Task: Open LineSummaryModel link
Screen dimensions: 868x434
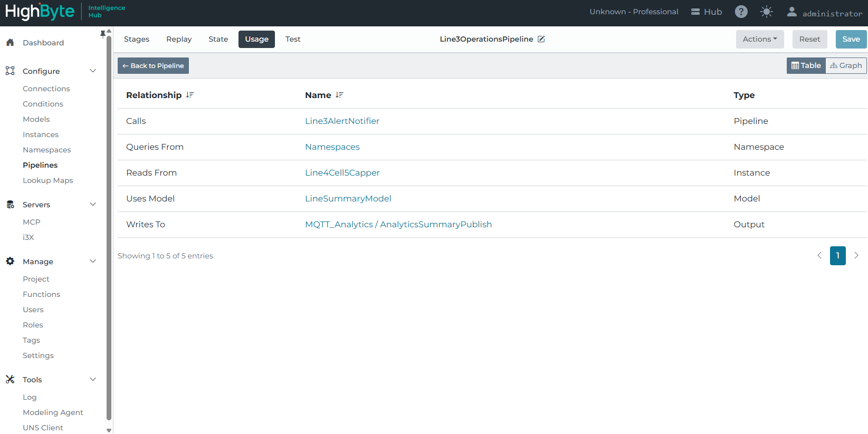Action: 348,199
